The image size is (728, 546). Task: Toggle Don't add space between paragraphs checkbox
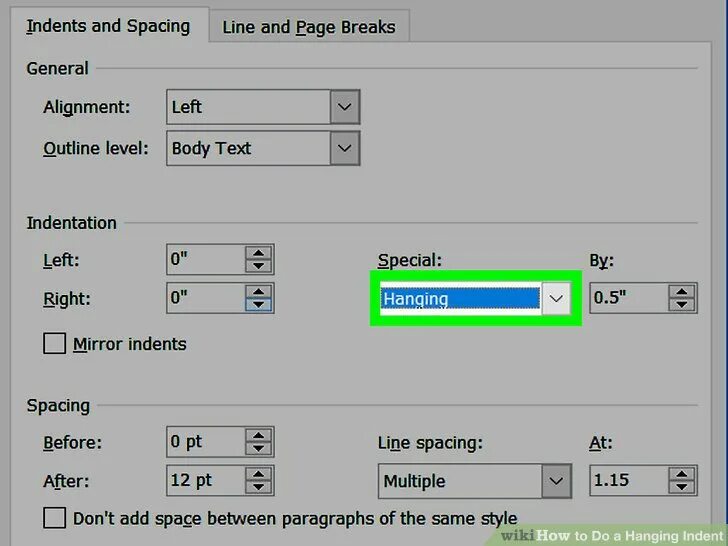56,518
